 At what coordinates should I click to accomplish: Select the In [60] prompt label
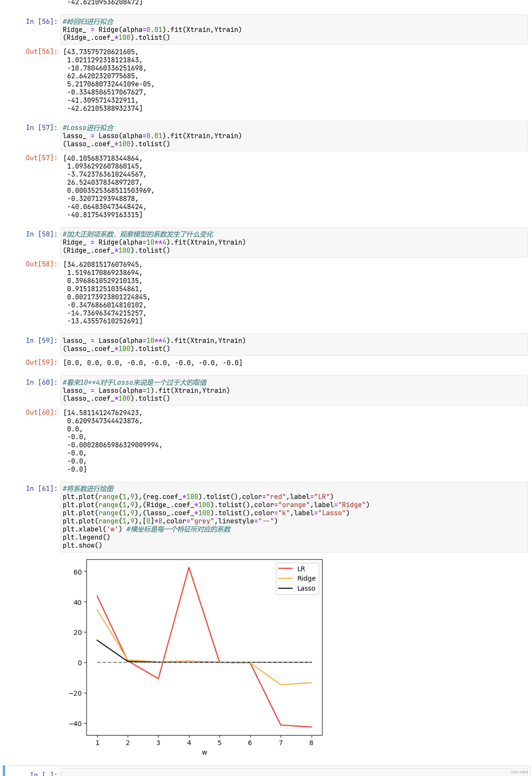click(42, 382)
